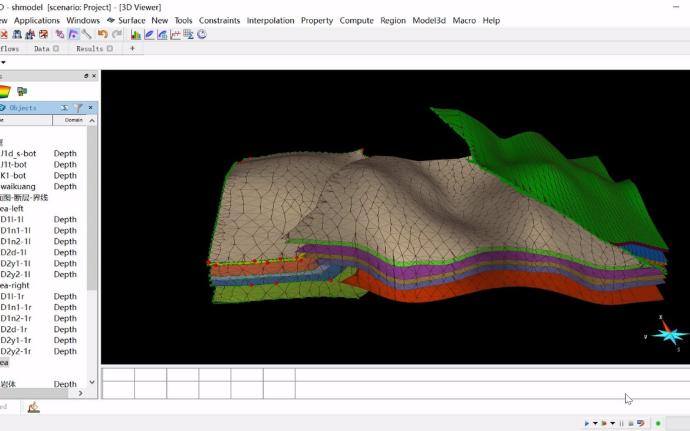The height and width of the screenshot is (431, 690).
Task: Switch to the Results tab
Action: [x=89, y=48]
